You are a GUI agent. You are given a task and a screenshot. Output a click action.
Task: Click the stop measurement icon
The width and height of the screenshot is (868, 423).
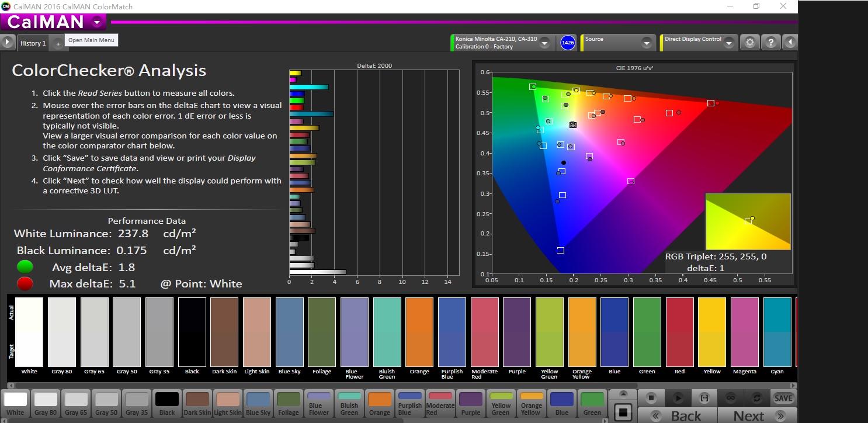[x=651, y=398]
